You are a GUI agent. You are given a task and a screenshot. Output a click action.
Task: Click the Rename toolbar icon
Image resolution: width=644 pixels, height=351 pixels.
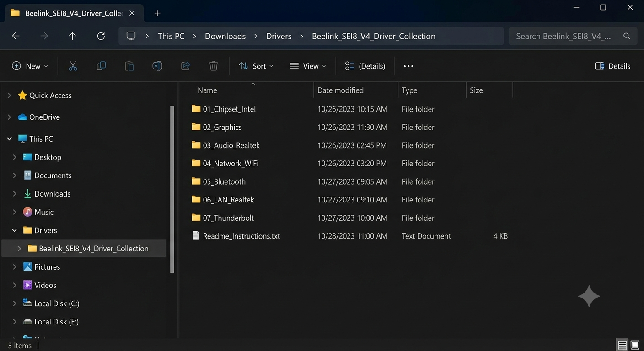157,66
